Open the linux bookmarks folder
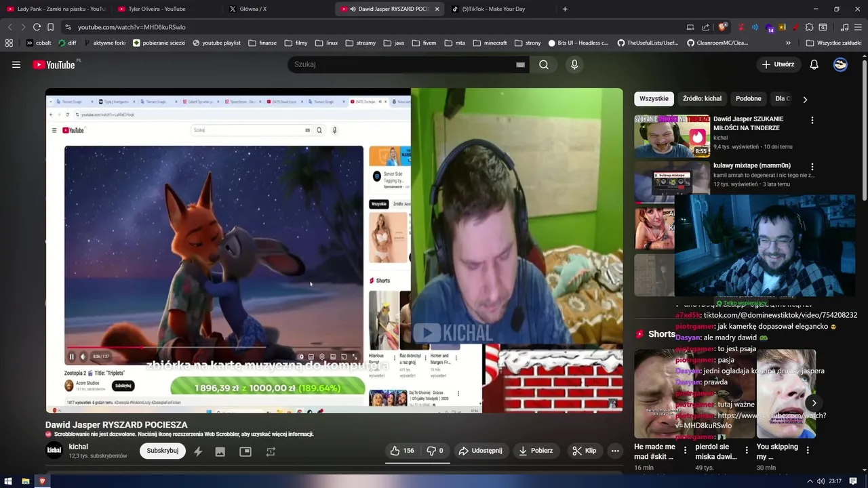The height and width of the screenshot is (488, 868). [x=326, y=43]
